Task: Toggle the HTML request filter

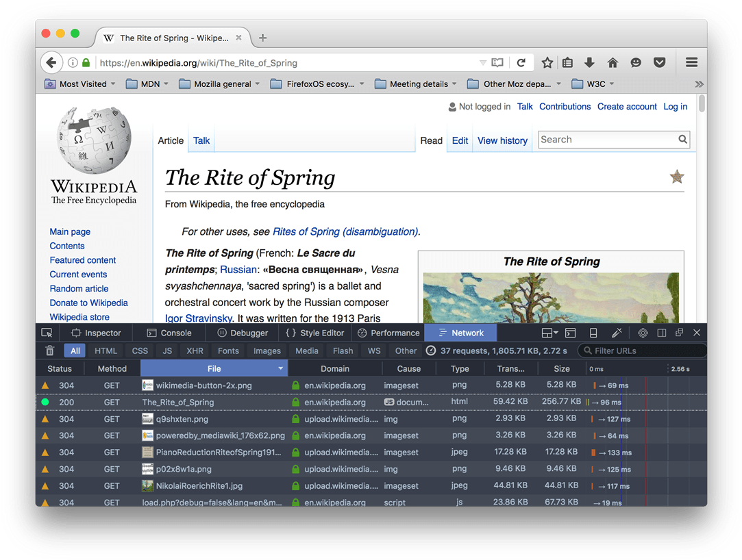Action: coord(106,351)
